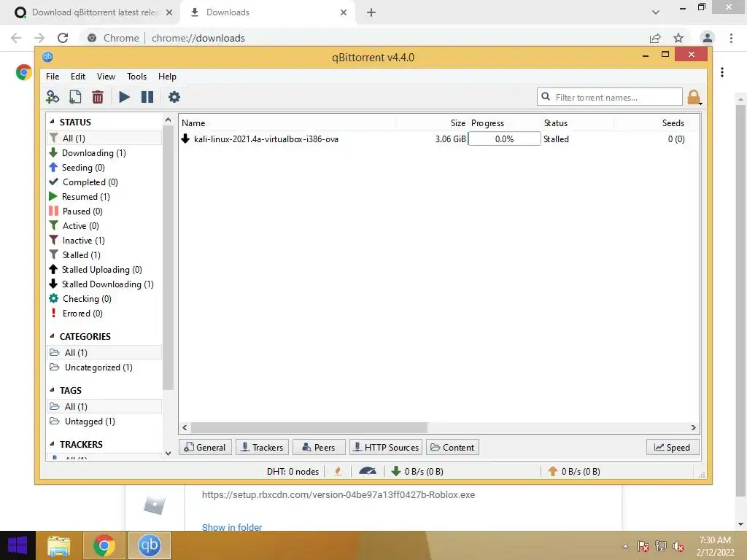747x560 pixels.
Task: Switch to the Content tab
Action: point(452,447)
